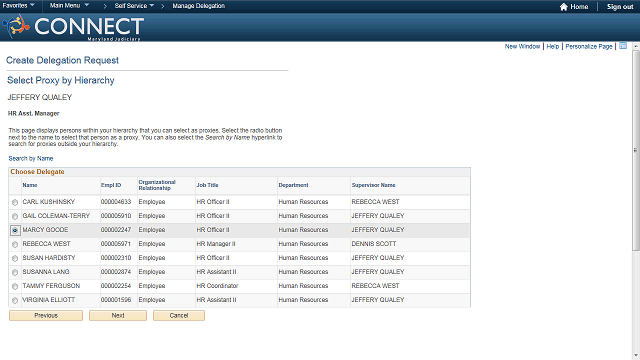Click the name CARL KUSHINSKY

(49, 202)
